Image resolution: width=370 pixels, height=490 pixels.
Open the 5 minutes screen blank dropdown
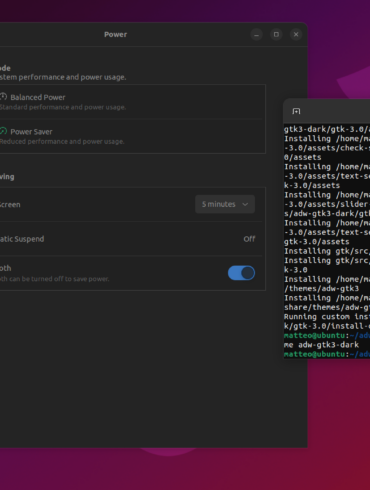(225, 204)
